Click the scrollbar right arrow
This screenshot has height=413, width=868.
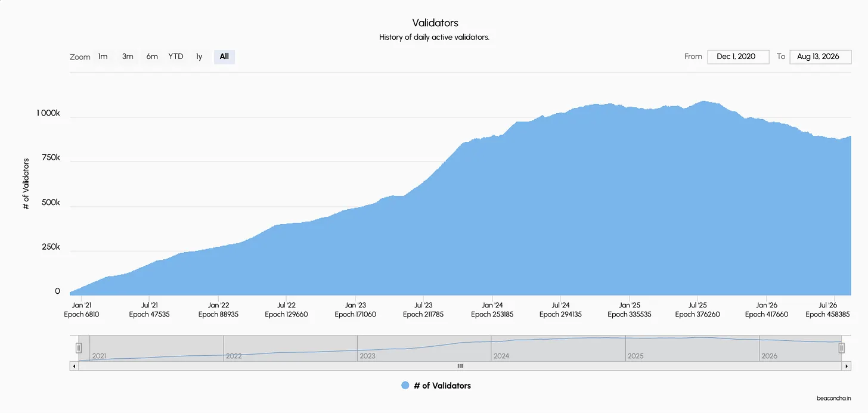(x=847, y=366)
